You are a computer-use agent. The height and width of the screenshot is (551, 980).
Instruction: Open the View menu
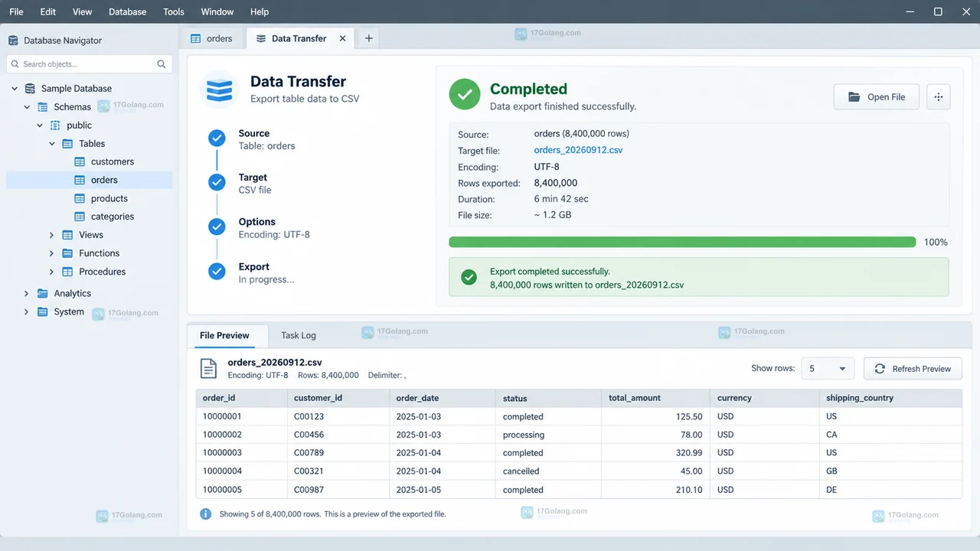point(82,11)
